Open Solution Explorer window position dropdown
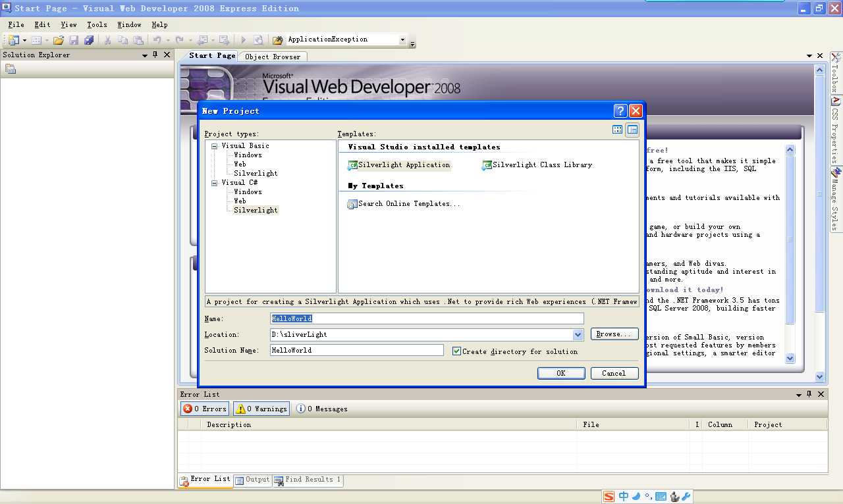Screen dimensions: 843x504 pyautogui.click(x=145, y=55)
